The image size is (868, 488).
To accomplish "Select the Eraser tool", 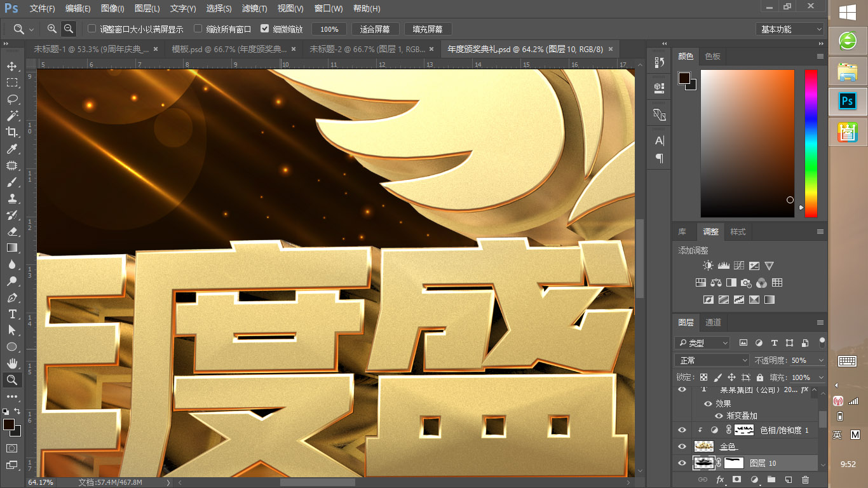I will [12, 231].
